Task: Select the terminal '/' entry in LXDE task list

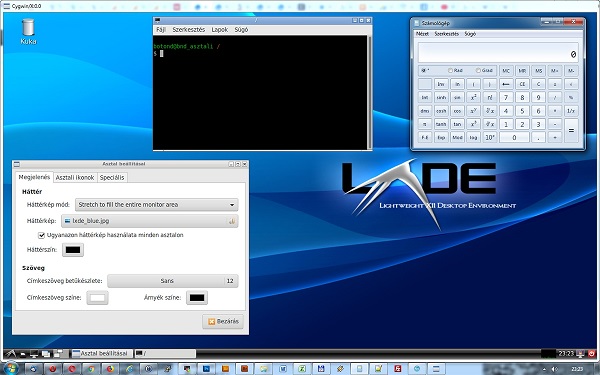Action: point(165,354)
